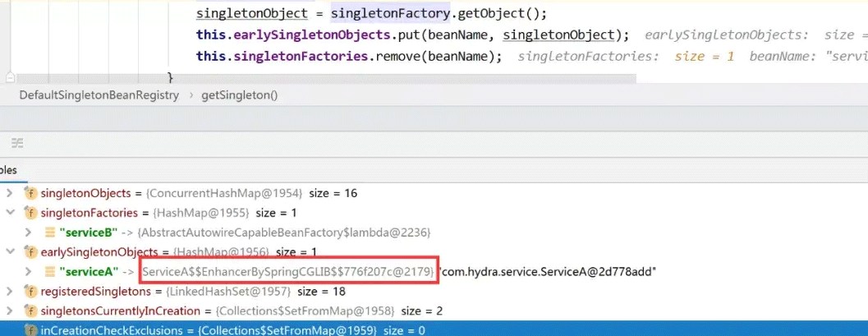The image size is (868, 336).
Task: Expand the "serviceB" map entry
Action: coord(29,232)
